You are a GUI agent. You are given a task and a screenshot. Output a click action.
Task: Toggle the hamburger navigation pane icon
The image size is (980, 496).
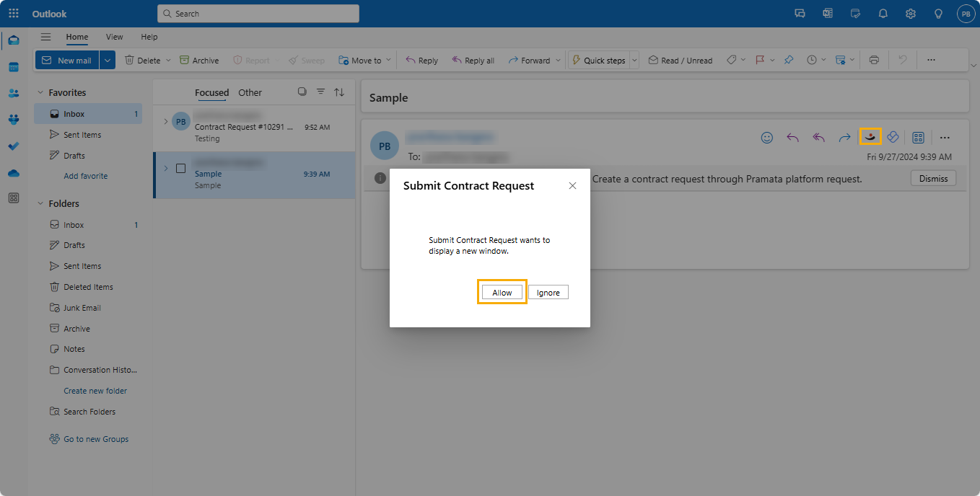point(46,37)
